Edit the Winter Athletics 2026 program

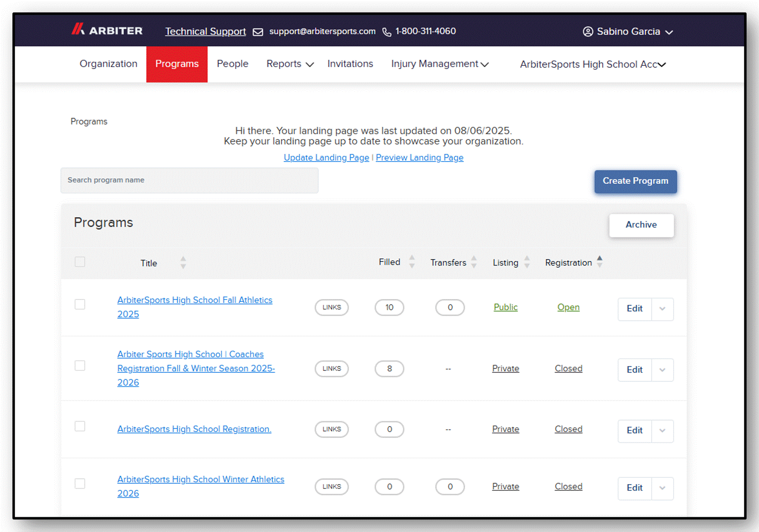point(634,488)
